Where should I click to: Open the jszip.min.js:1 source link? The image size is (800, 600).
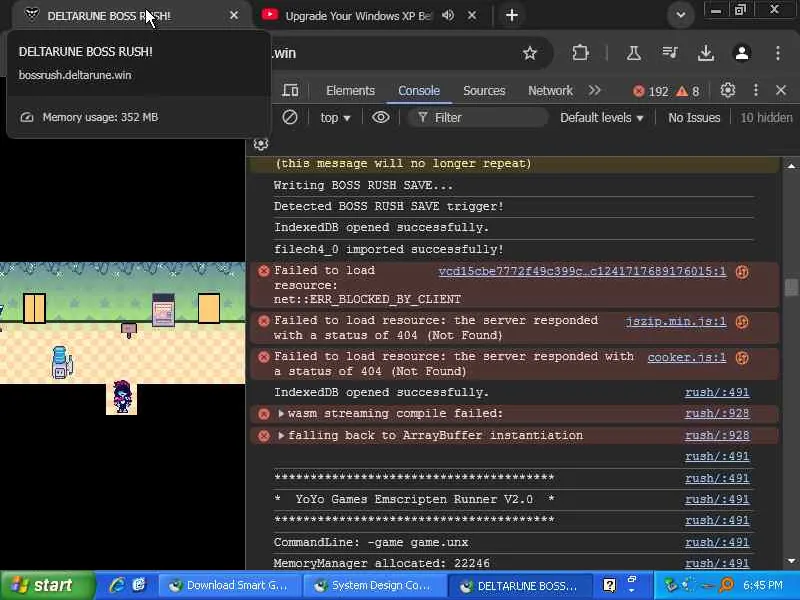click(676, 321)
